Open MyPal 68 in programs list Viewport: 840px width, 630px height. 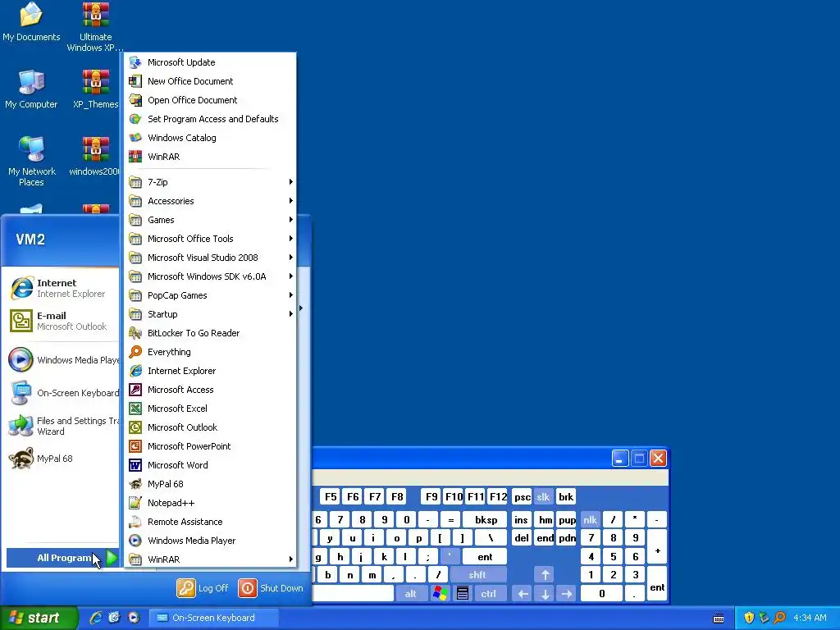[x=210, y=484]
